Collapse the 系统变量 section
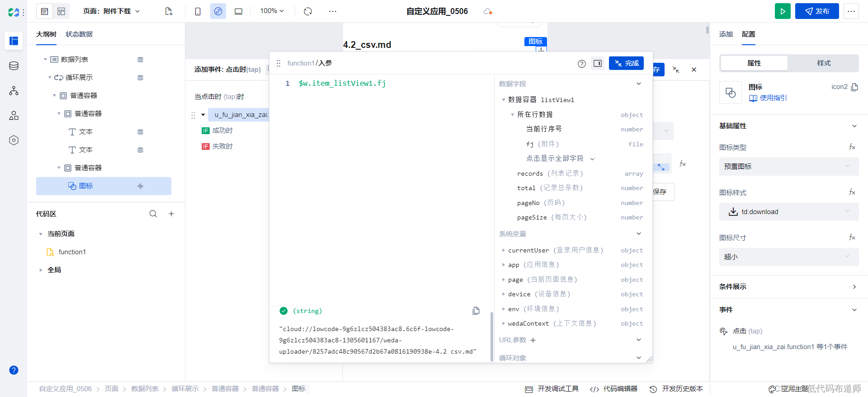The height and width of the screenshot is (397, 868). (x=639, y=234)
